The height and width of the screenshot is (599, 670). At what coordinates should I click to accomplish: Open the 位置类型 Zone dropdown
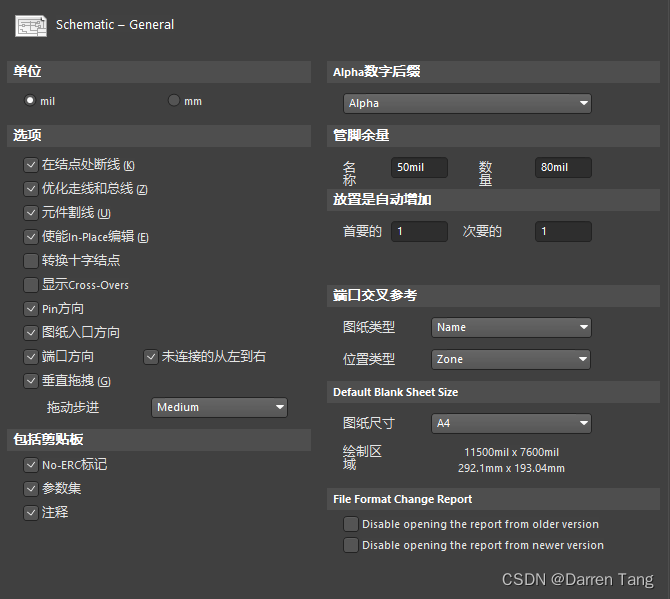click(x=511, y=359)
